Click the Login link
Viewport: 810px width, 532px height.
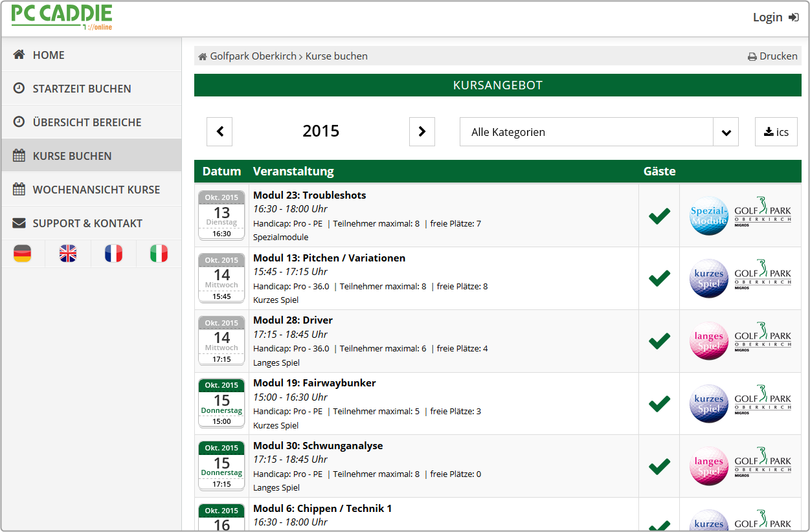(776, 17)
